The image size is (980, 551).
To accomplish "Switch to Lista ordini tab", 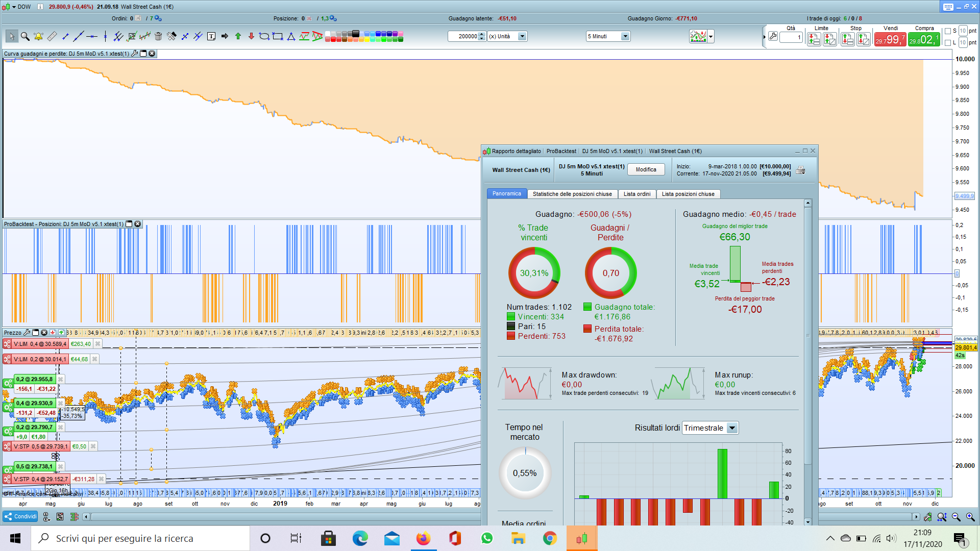I will tap(636, 194).
